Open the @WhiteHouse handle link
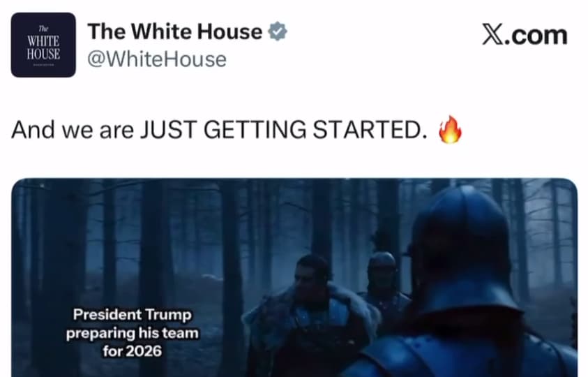 click(157, 59)
